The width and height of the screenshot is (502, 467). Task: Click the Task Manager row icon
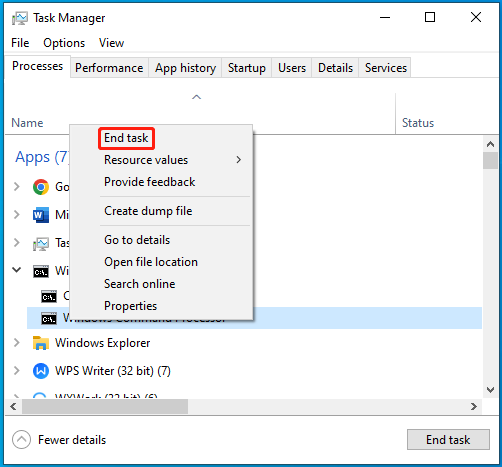pos(41,244)
